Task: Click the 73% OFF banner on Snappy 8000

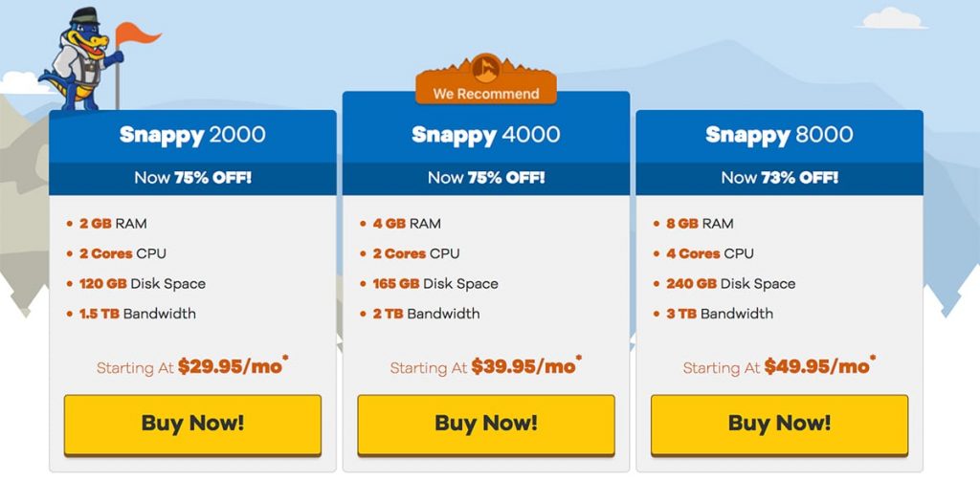Action: [779, 178]
